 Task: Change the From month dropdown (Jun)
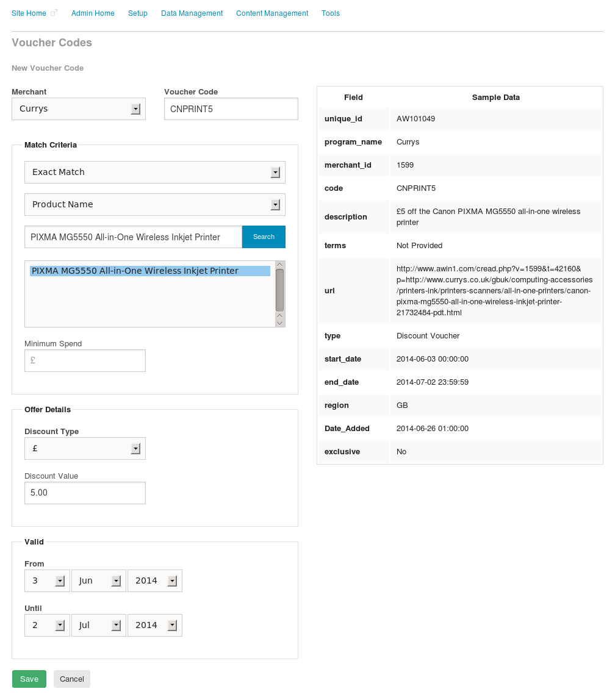(x=99, y=581)
